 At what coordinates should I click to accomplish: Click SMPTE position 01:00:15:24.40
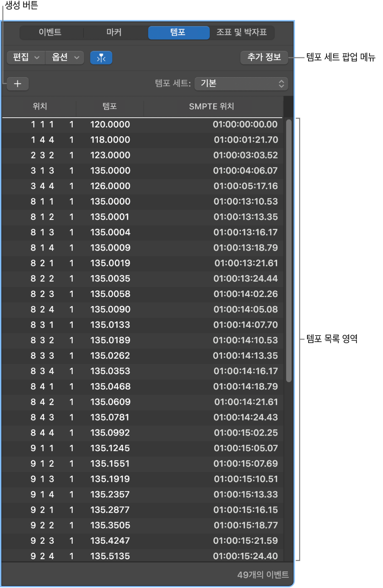245,556
